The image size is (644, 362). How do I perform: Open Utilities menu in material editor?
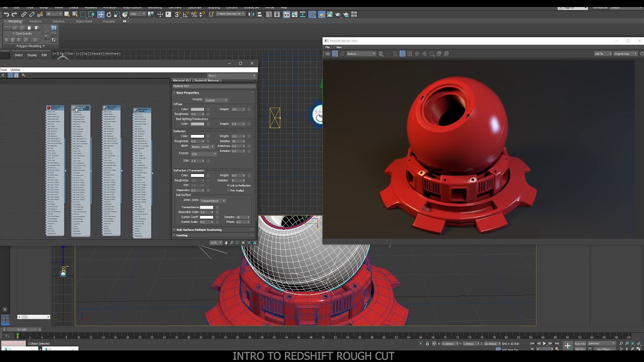(16, 70)
